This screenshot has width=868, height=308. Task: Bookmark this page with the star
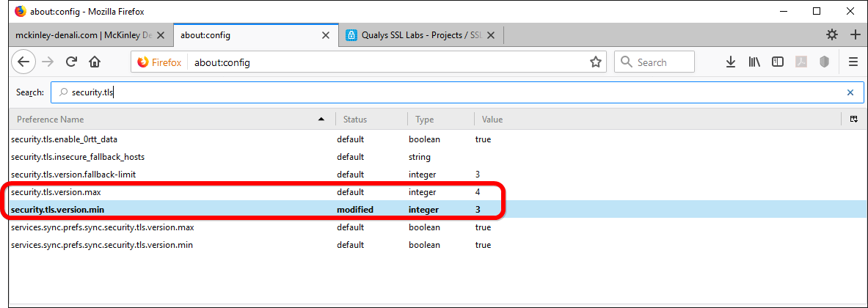click(x=595, y=62)
